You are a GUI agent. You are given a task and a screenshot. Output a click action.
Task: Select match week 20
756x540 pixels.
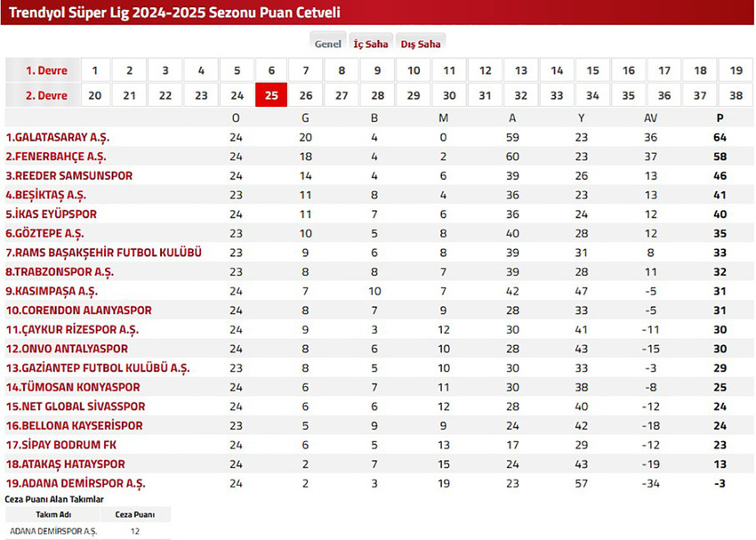tap(94, 95)
